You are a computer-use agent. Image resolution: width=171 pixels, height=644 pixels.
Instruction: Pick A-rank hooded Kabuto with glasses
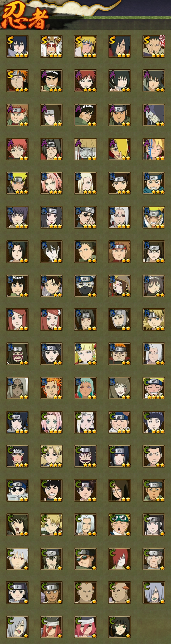pyautogui.click(x=154, y=115)
